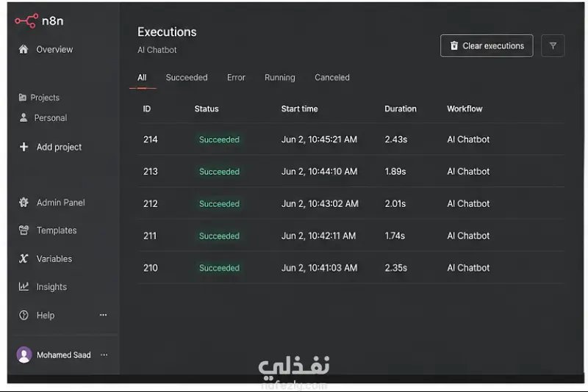Open execution row with ID 214
Screen dimensions: 588x392
pyautogui.click(x=351, y=139)
